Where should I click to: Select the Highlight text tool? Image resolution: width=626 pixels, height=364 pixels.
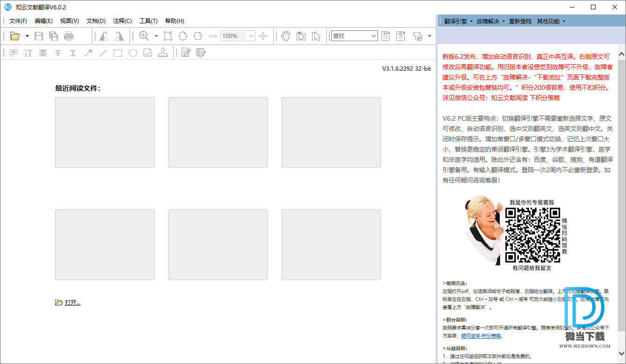43,53
